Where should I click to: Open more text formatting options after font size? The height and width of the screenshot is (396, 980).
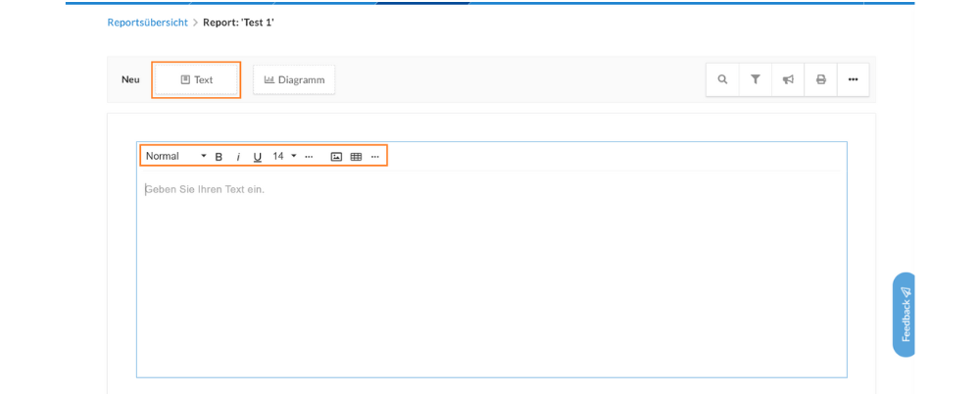[x=309, y=157]
